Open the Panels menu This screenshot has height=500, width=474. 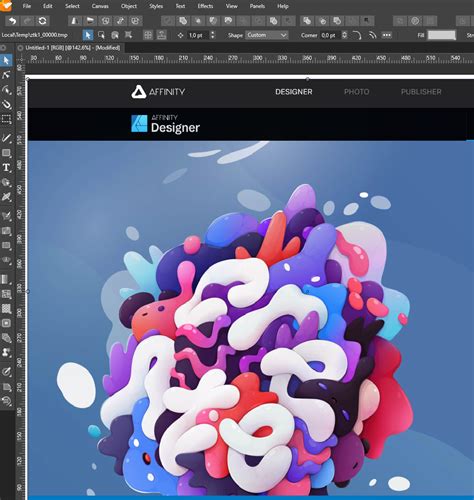tap(257, 6)
